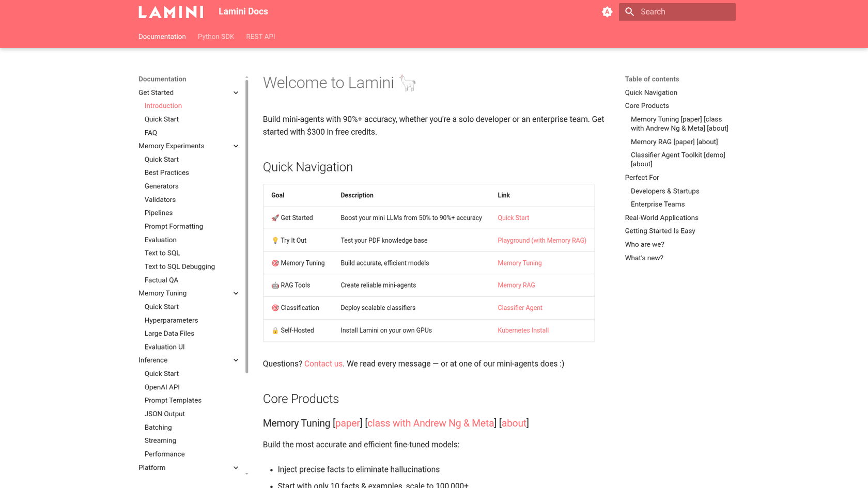
Task: Collapse the Get Started section chevron
Action: (x=236, y=93)
